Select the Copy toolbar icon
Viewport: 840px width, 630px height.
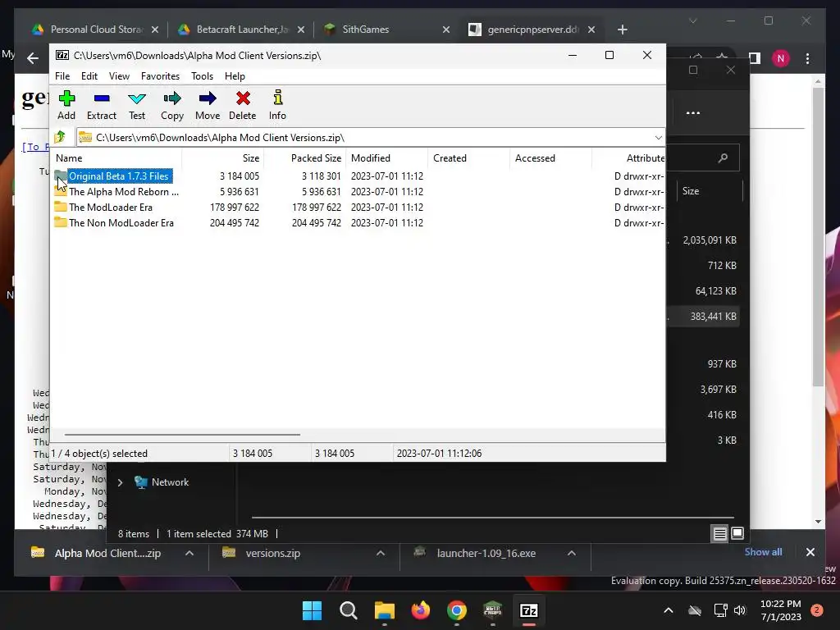172,105
